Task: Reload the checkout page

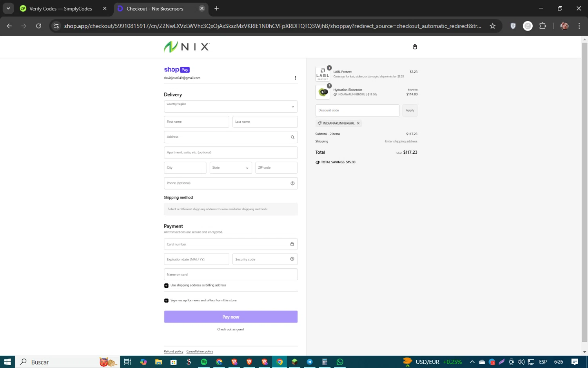Action: (x=38, y=26)
